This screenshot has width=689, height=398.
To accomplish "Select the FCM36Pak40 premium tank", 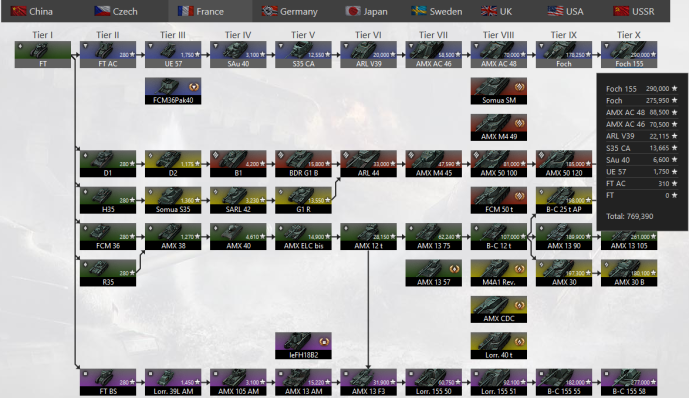I will coord(173,91).
